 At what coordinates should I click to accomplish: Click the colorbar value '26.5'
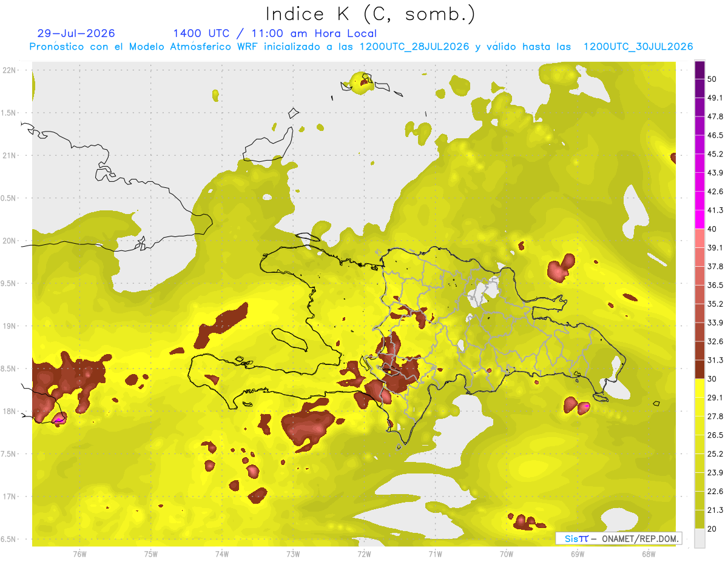click(715, 435)
